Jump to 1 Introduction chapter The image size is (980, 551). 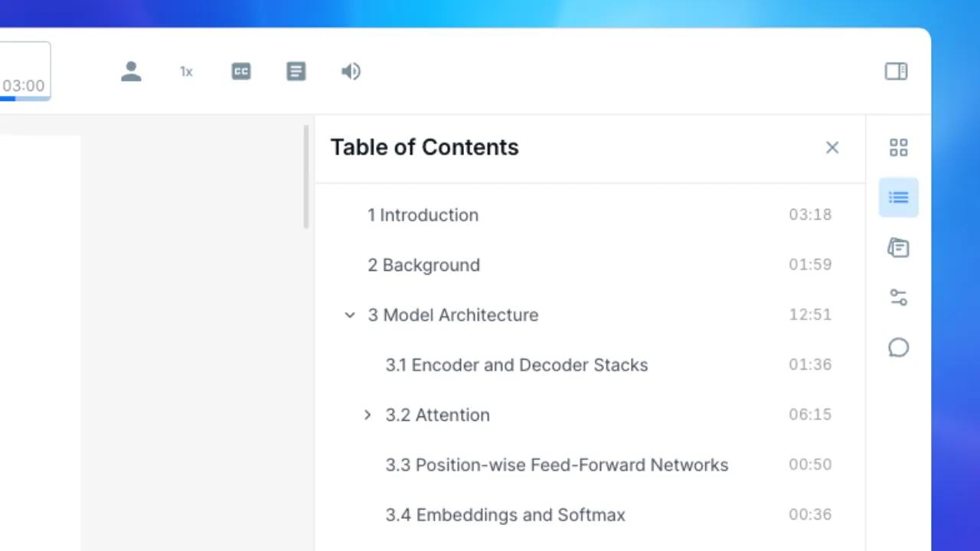click(423, 215)
